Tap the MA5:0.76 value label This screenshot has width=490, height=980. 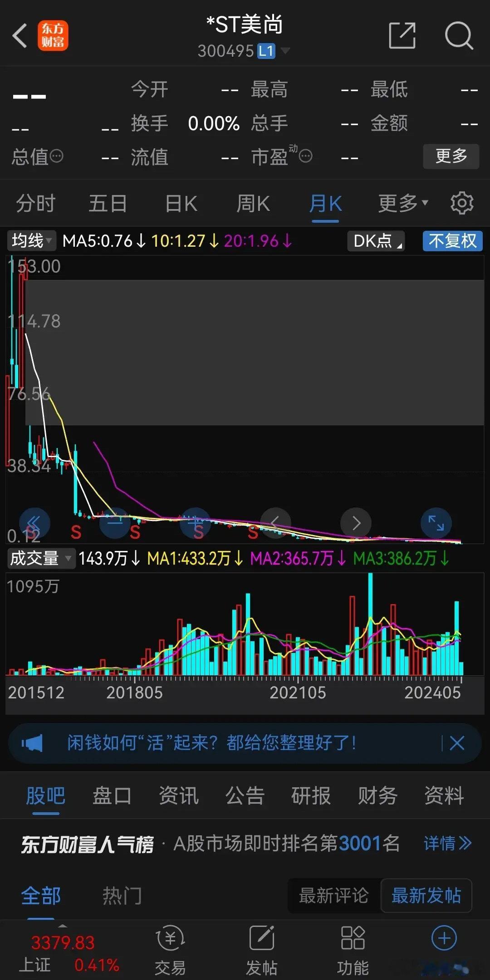[104, 241]
